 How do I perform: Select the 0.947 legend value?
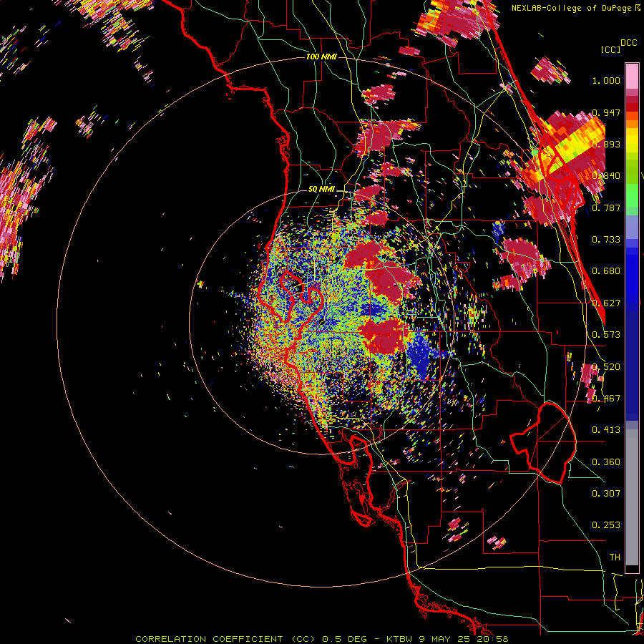[606, 112]
